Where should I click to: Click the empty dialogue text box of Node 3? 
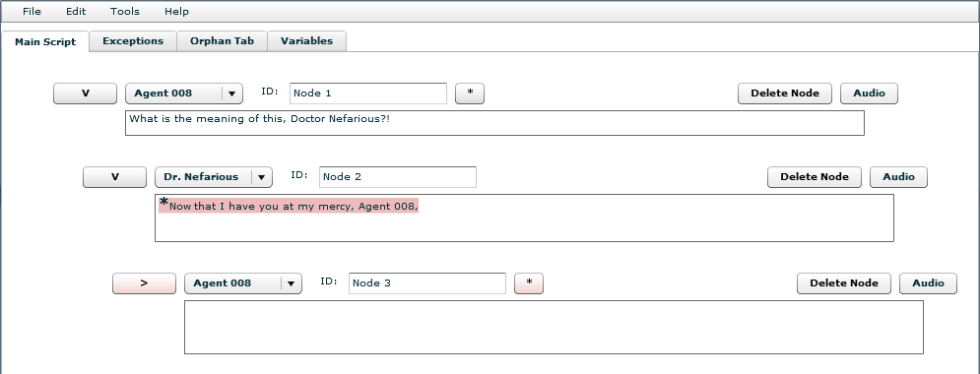pos(554,327)
